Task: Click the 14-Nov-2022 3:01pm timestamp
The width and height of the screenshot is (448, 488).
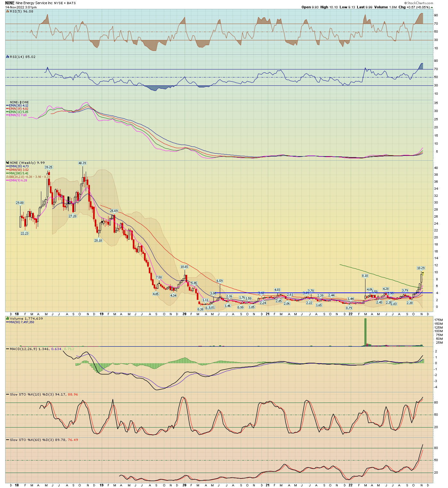Action: pyautogui.click(x=21, y=7)
